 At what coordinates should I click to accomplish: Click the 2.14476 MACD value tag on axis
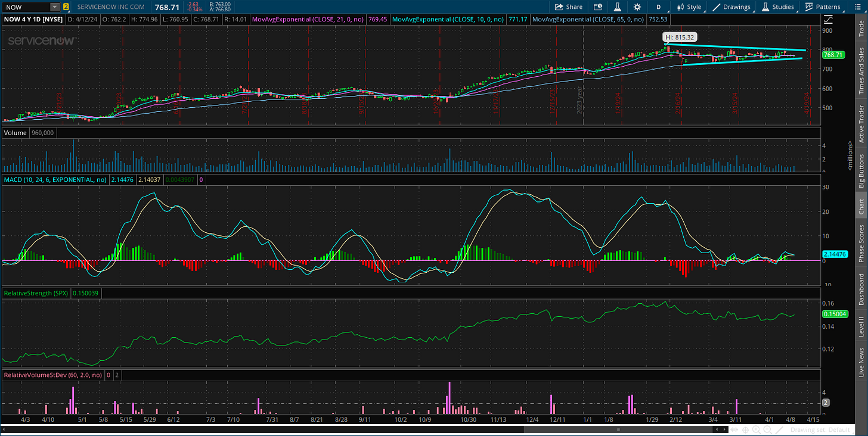835,254
